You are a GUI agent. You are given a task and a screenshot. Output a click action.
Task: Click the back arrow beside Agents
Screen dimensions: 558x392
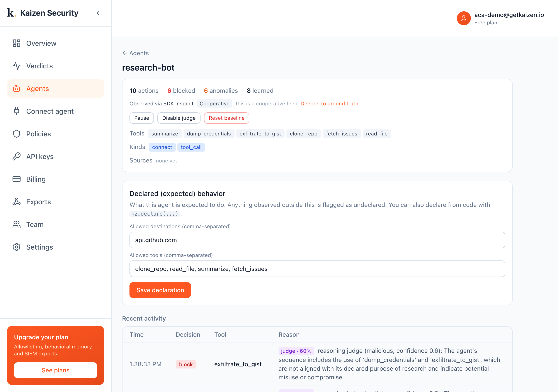[x=125, y=53]
